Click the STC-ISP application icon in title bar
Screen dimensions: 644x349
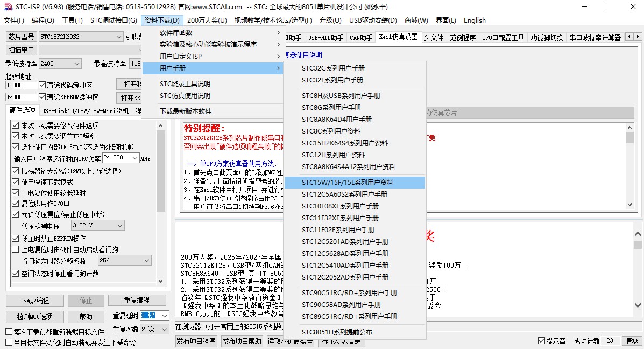(8, 6)
